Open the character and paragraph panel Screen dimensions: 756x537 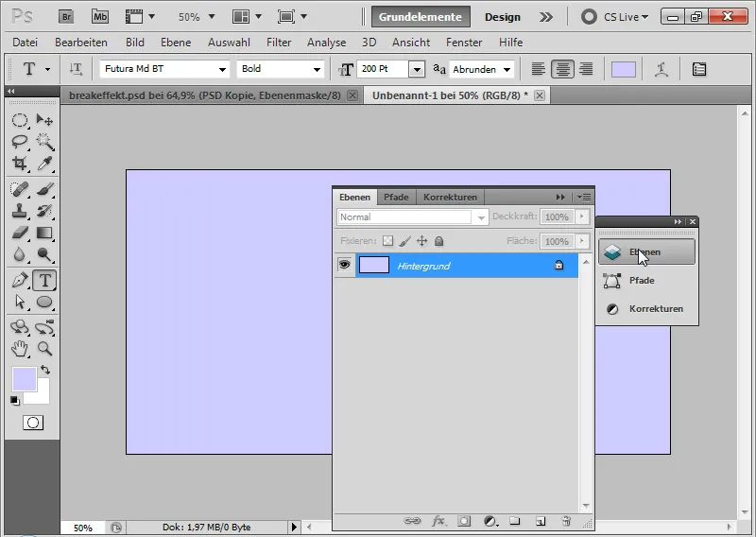(699, 69)
